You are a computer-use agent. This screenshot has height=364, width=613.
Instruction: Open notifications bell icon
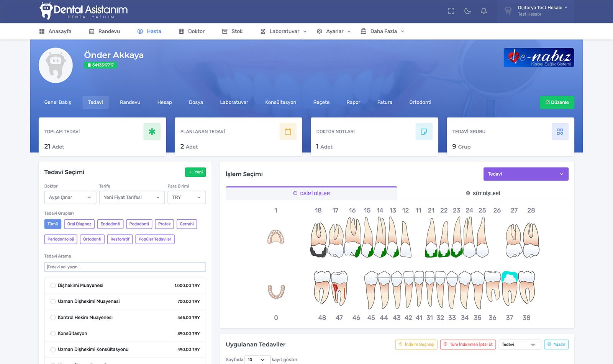pos(484,11)
